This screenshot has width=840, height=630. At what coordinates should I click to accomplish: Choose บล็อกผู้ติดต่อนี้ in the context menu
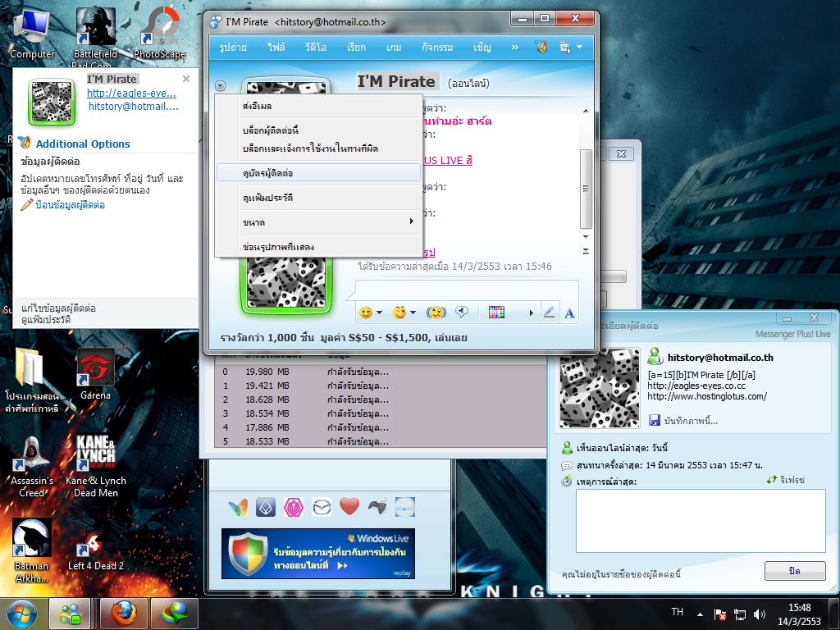[318, 130]
